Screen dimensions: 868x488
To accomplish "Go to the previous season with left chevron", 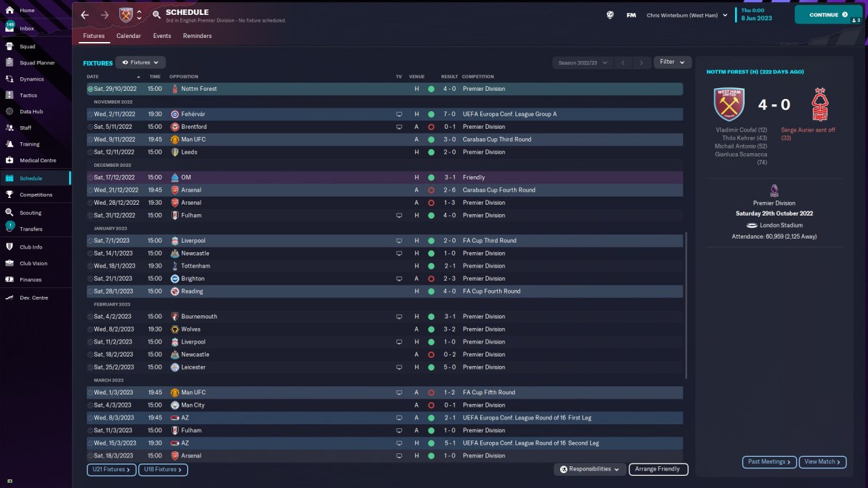I will (x=623, y=62).
